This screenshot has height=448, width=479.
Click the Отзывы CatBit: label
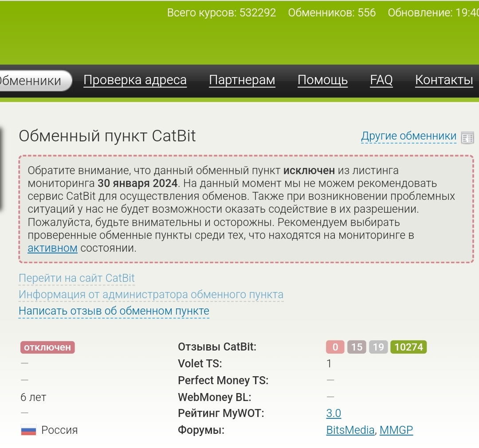(217, 347)
